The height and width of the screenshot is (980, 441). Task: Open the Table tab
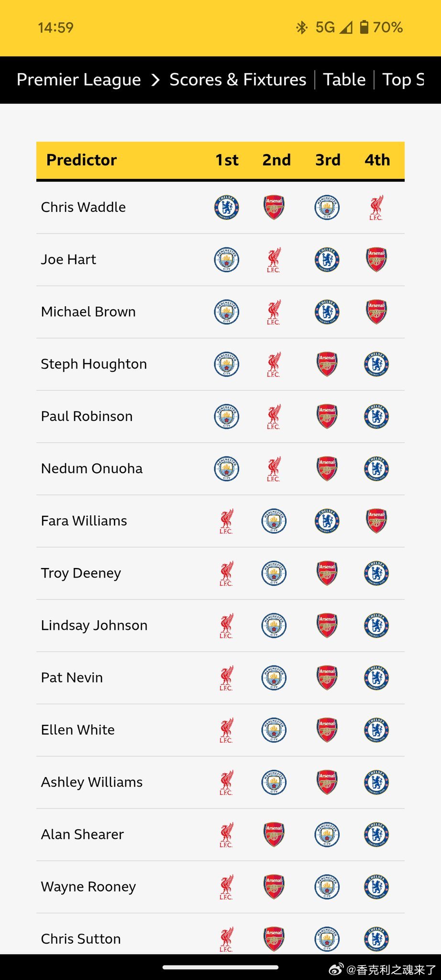[344, 79]
